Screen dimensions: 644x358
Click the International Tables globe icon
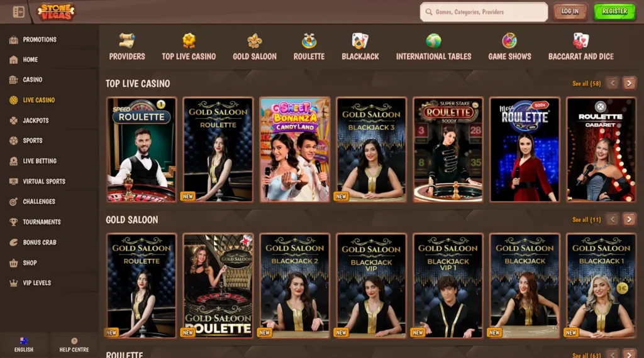[433, 41]
